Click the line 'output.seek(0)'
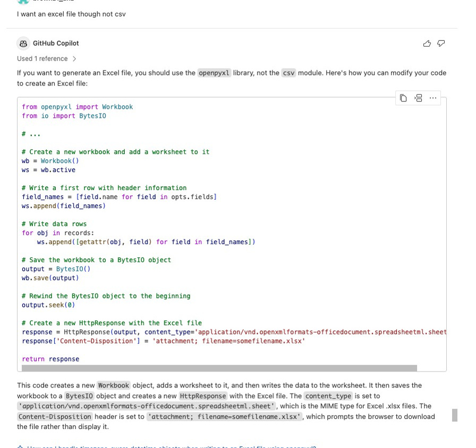The width and height of the screenshot is (476, 448). [x=48, y=305]
